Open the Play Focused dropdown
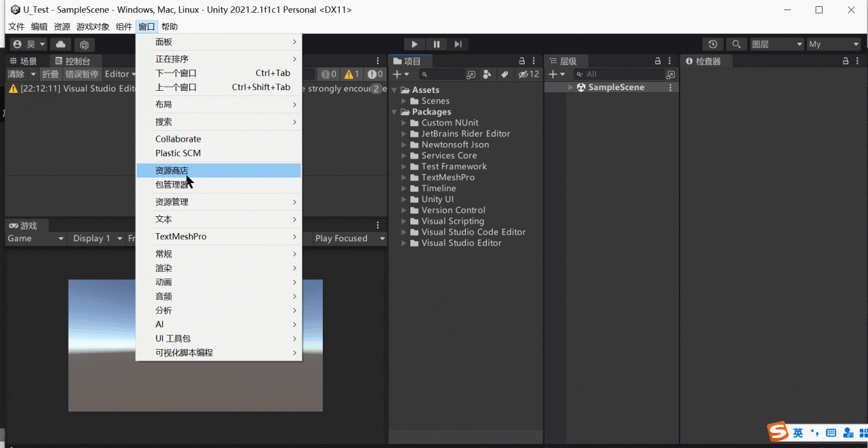 coord(349,239)
